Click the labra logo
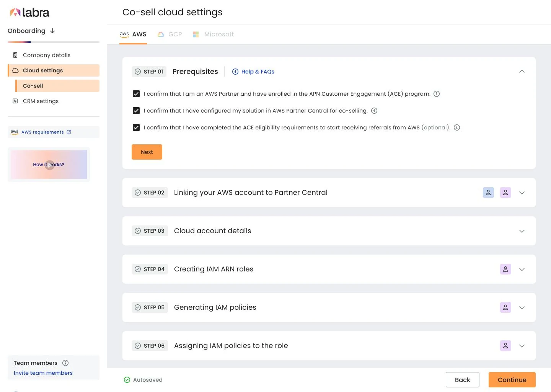The image size is (551, 392). pos(29,13)
